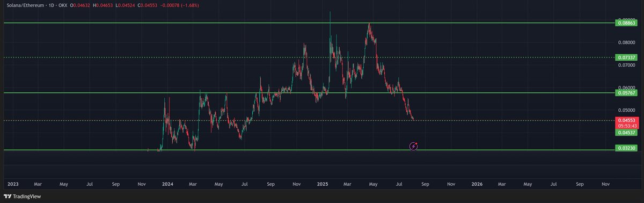Select the green 0.04537 price label
Viewport: 644px width, 203px height.
(627, 132)
